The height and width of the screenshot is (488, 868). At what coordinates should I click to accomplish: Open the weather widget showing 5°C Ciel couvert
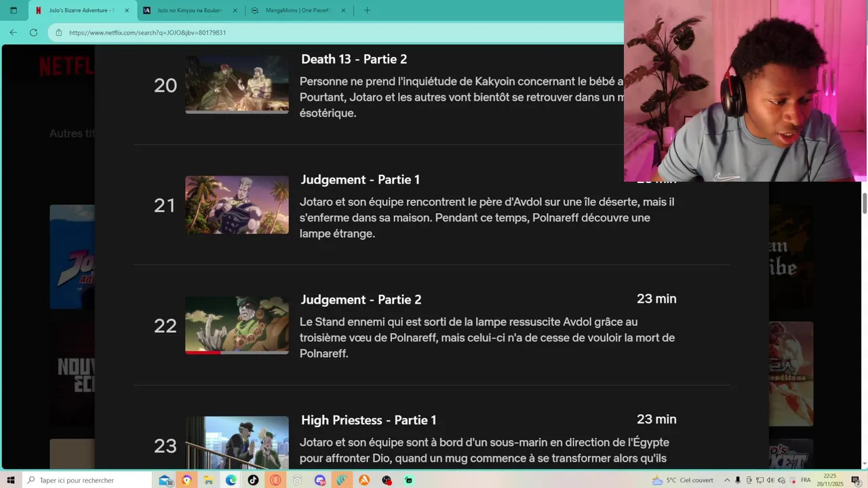pos(682,480)
